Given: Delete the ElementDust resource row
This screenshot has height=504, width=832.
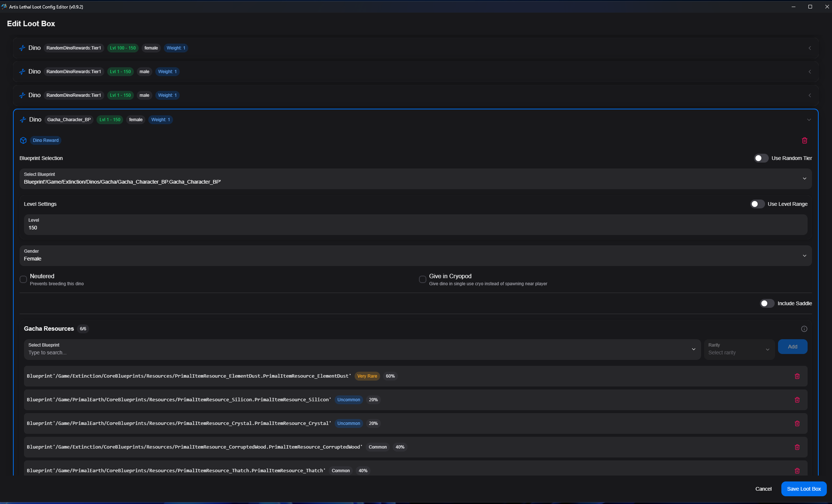Looking at the screenshot, I should click(797, 376).
